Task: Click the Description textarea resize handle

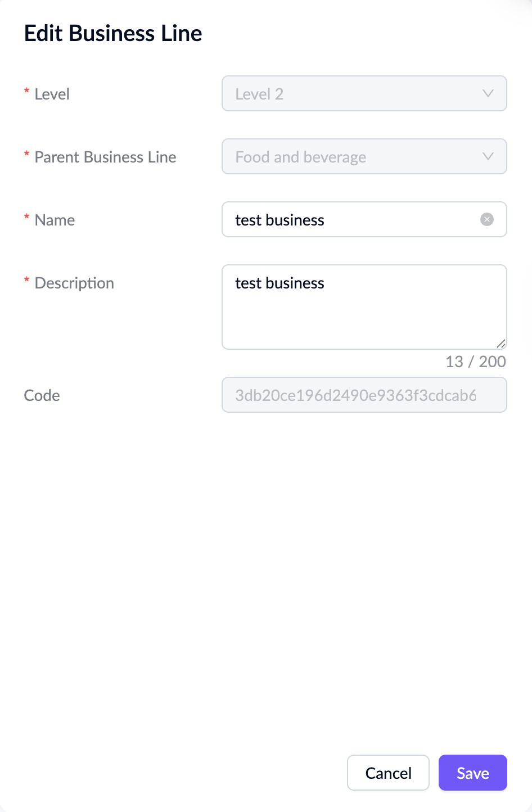Action: tap(501, 344)
